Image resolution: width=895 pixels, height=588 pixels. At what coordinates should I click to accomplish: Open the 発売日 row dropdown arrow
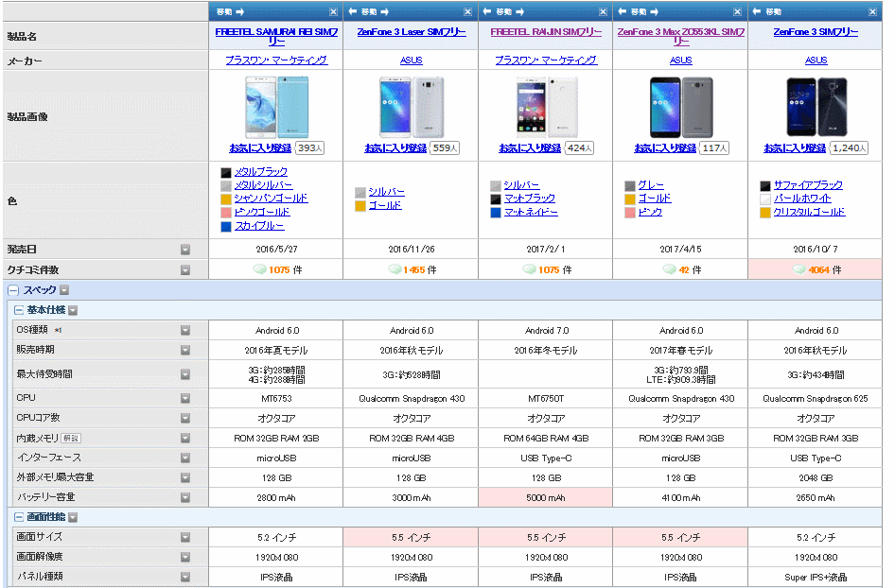(185, 250)
